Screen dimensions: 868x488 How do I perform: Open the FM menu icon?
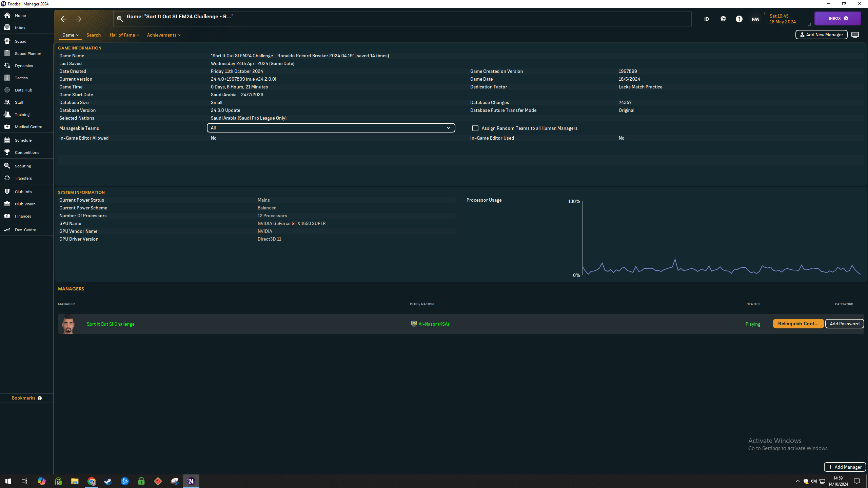[x=755, y=19]
